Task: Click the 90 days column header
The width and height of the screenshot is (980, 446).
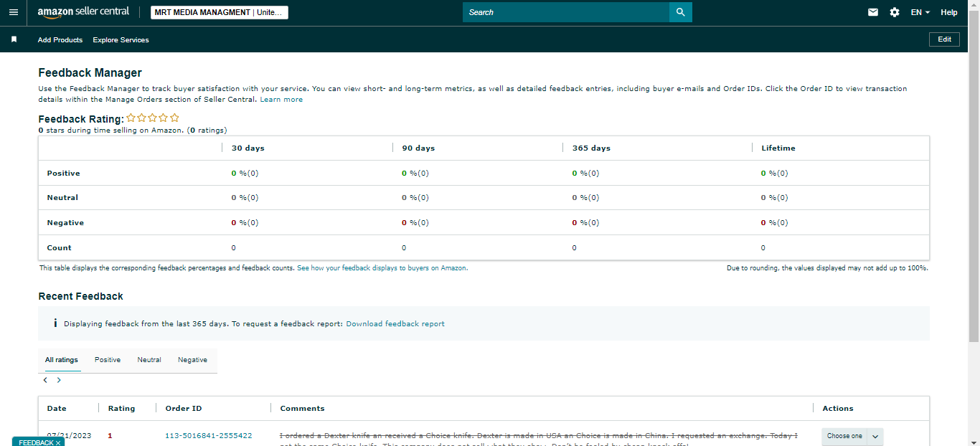Action: (418, 148)
